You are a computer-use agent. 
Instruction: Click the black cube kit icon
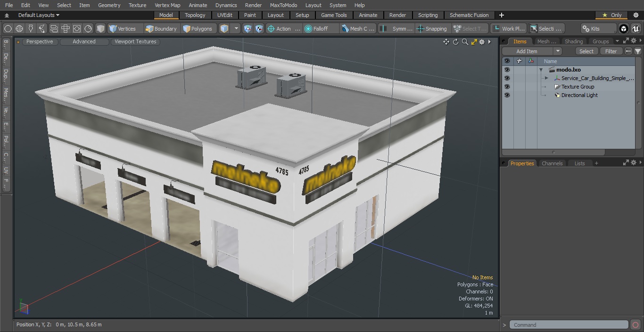[624, 29]
